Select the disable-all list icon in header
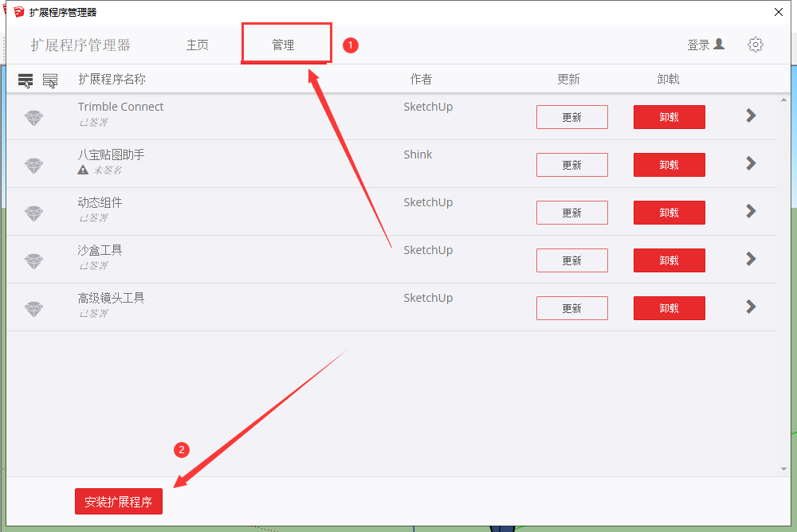797x532 pixels. coord(49,80)
